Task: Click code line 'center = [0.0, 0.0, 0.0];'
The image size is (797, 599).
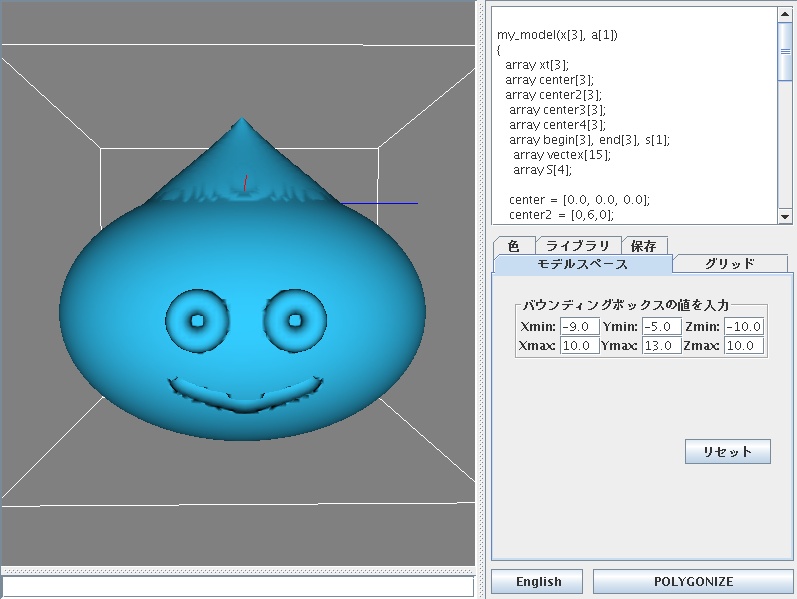Action: point(579,199)
